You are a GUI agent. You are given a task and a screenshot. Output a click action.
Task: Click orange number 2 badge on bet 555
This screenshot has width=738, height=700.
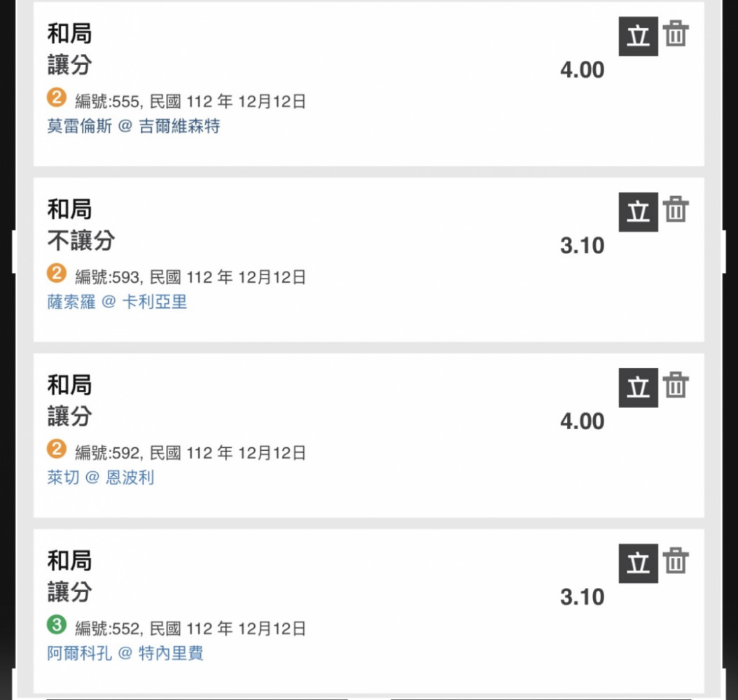(x=57, y=97)
